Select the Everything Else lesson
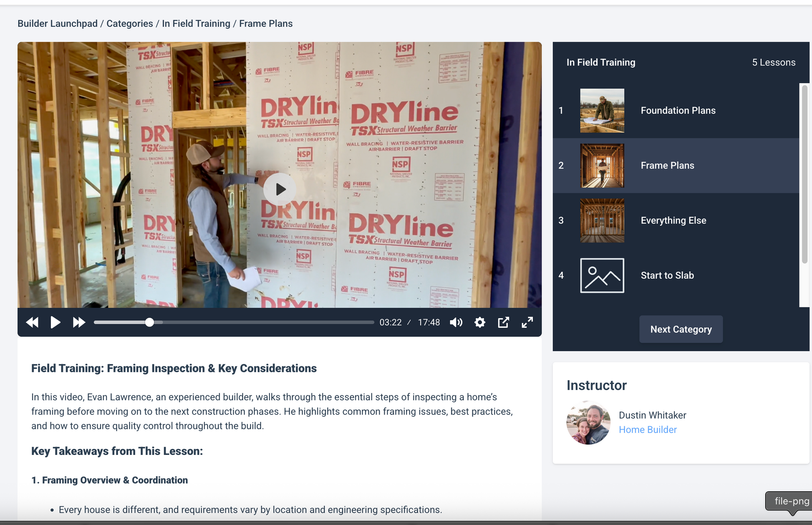 pos(673,221)
